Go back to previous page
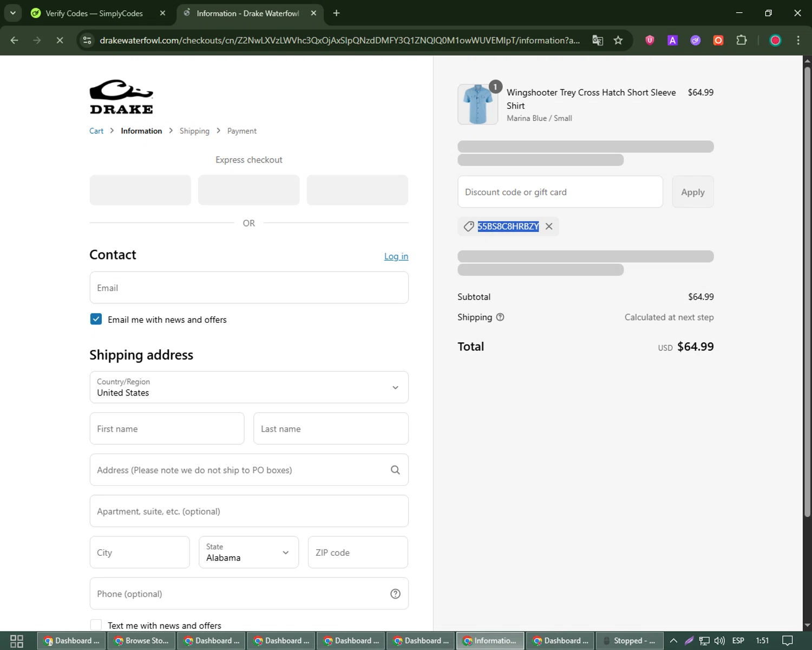 click(15, 40)
